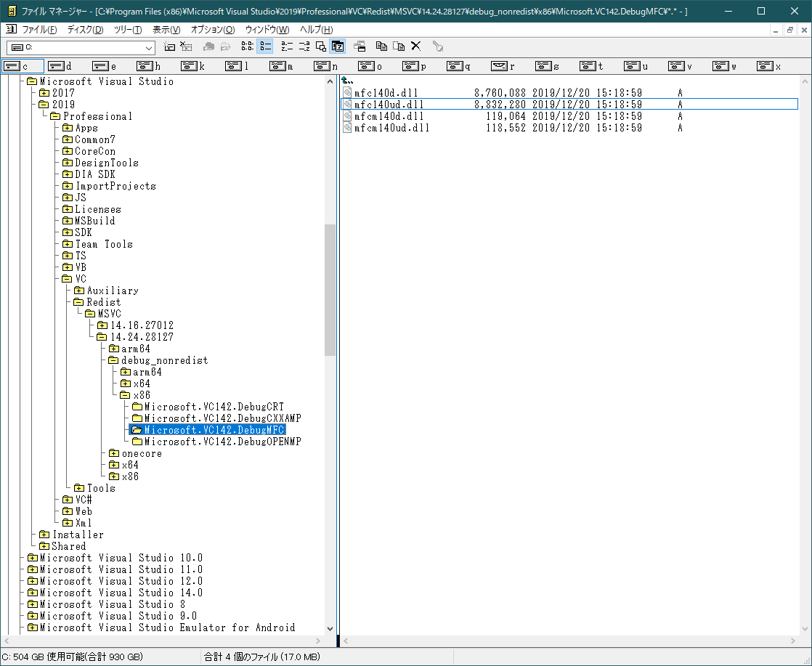The image size is (812, 666).
Task: Select Microsoft.VC142.DebugOPENMP folder
Action: point(223,442)
